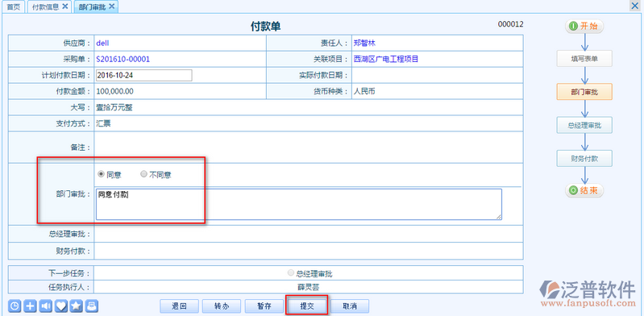Click the 结束 workflow node

pos(584,190)
